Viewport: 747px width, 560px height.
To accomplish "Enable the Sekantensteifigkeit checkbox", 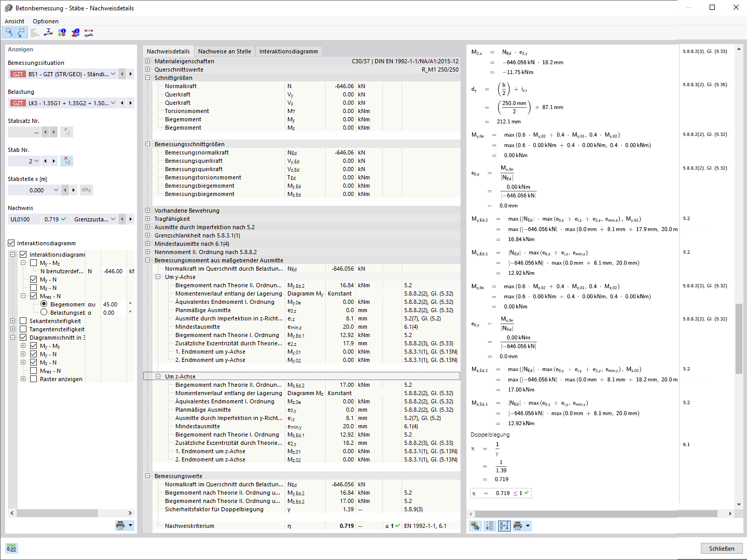I will point(23,321).
